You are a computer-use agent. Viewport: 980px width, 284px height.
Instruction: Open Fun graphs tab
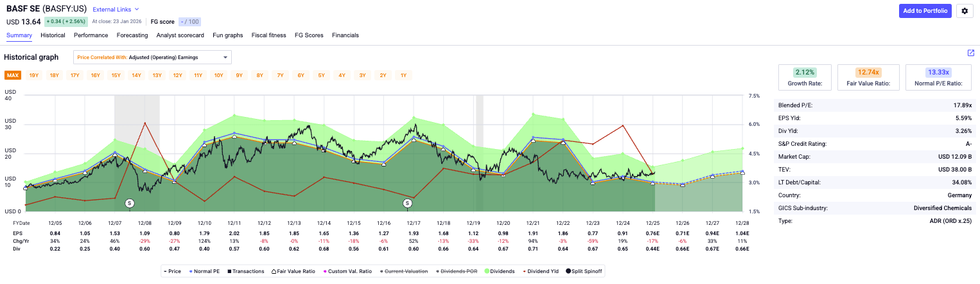pos(228,35)
